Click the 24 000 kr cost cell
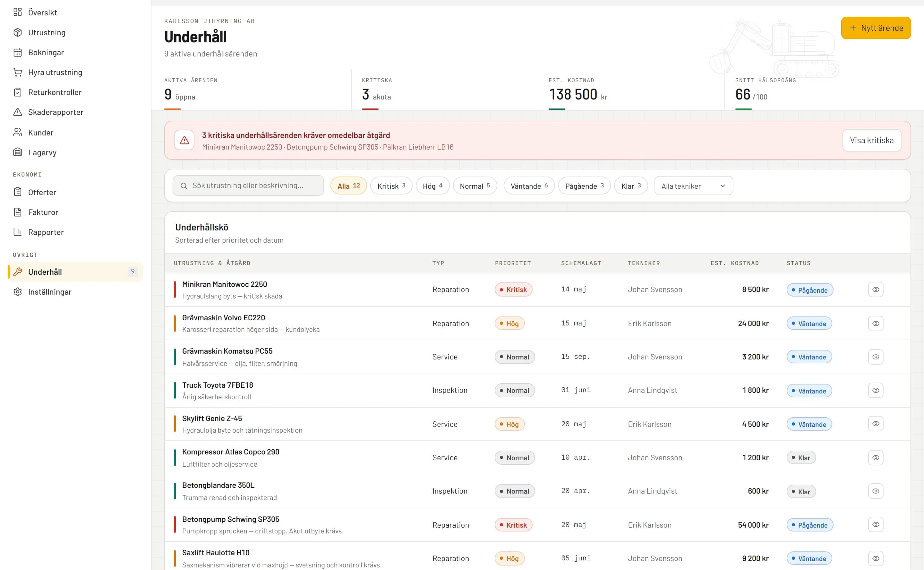Viewport: 924px width, 570px height. click(753, 324)
